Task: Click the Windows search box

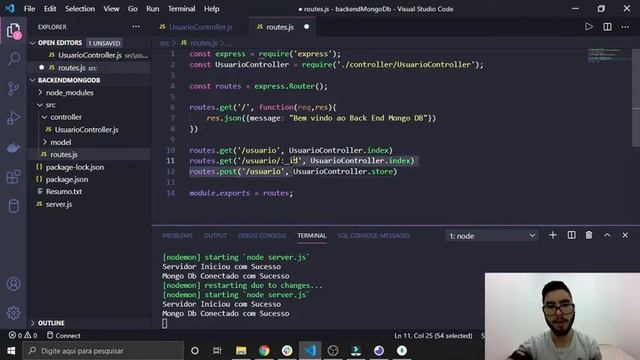Action: (103, 351)
